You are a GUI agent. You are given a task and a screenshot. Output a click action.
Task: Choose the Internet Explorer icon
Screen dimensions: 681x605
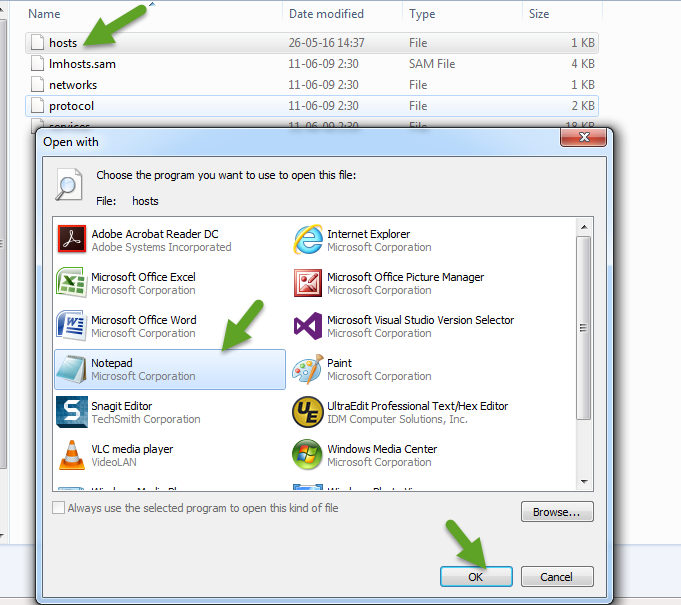pyautogui.click(x=308, y=239)
